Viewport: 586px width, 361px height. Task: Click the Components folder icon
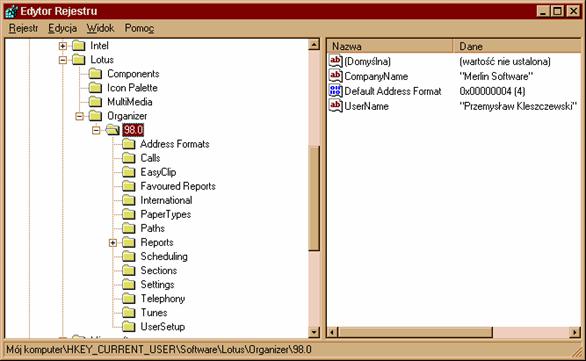point(95,74)
